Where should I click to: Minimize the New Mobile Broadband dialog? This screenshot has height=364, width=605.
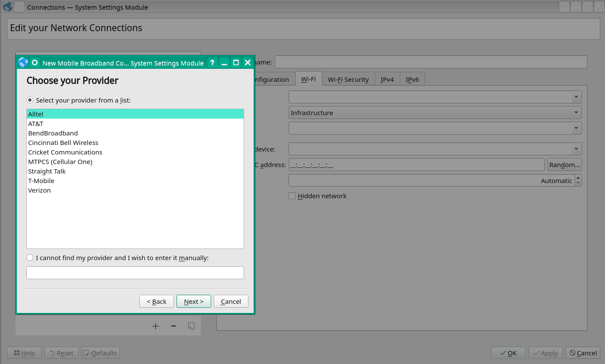tap(224, 63)
